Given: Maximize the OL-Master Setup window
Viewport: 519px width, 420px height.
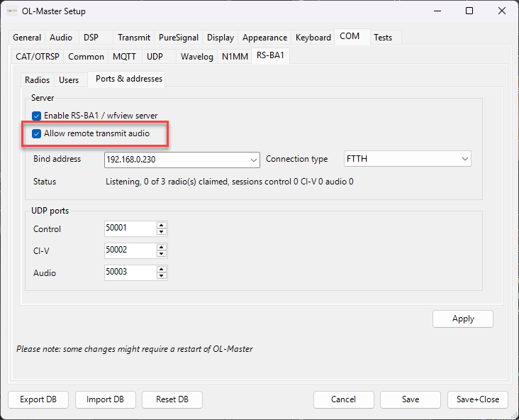Looking at the screenshot, I should pyautogui.click(x=469, y=11).
